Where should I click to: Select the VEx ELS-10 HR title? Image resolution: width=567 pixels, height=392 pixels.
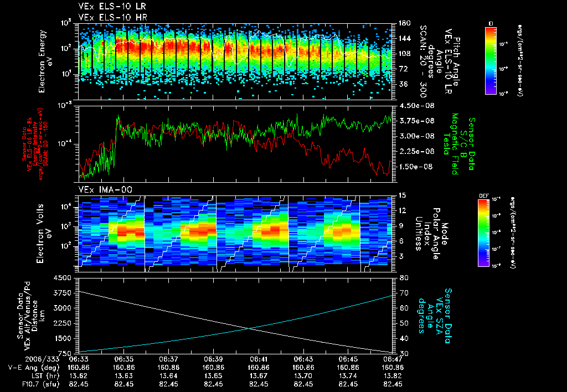pos(112,17)
